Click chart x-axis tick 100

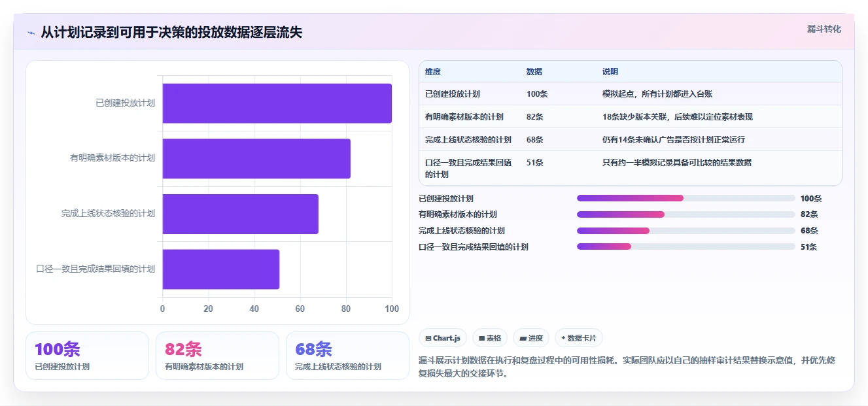(x=392, y=309)
